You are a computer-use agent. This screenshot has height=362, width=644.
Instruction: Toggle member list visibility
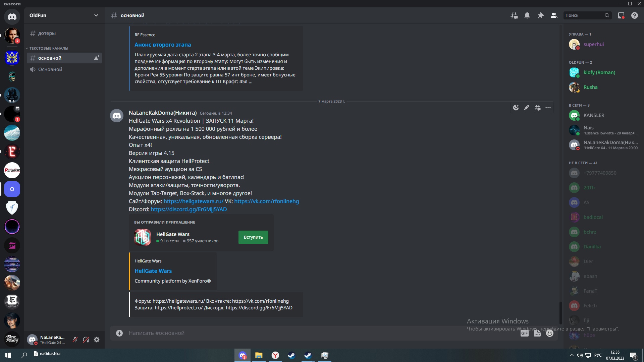pos(554,15)
